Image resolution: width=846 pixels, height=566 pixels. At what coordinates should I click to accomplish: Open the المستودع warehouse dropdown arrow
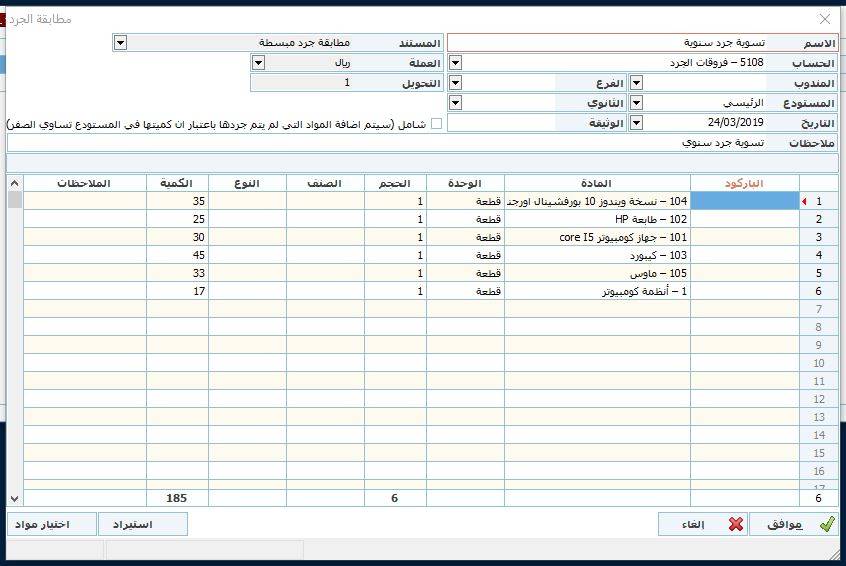637,103
